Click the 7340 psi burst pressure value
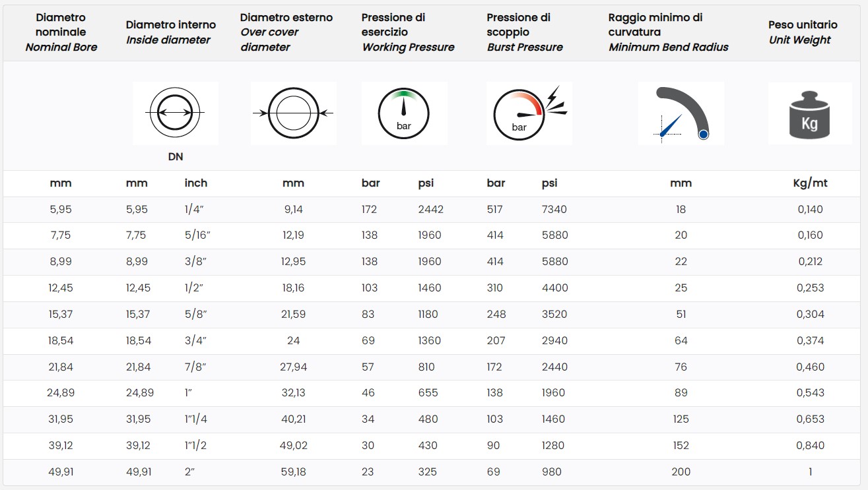The height and width of the screenshot is (490, 868). [x=554, y=209]
